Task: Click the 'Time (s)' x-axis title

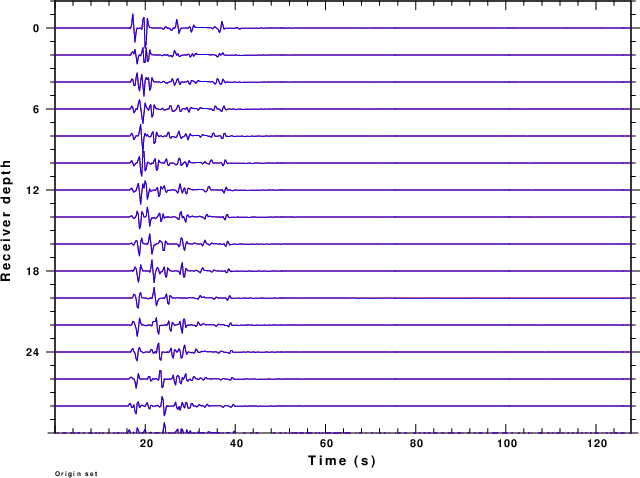Action: 342,460
